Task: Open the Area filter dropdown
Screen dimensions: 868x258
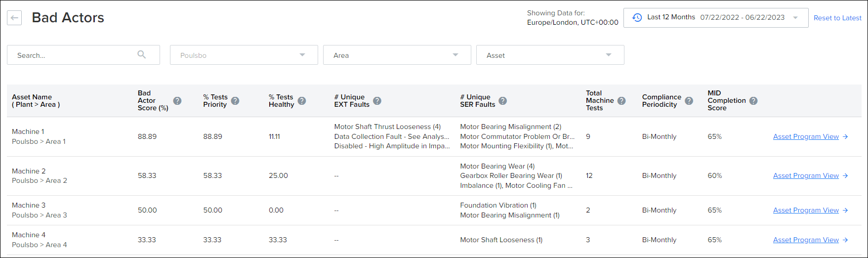Action: 397,55
